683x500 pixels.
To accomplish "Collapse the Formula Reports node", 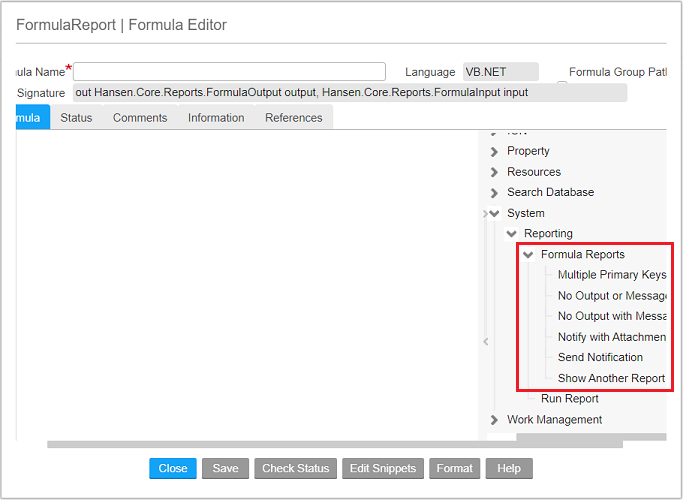I will point(528,255).
